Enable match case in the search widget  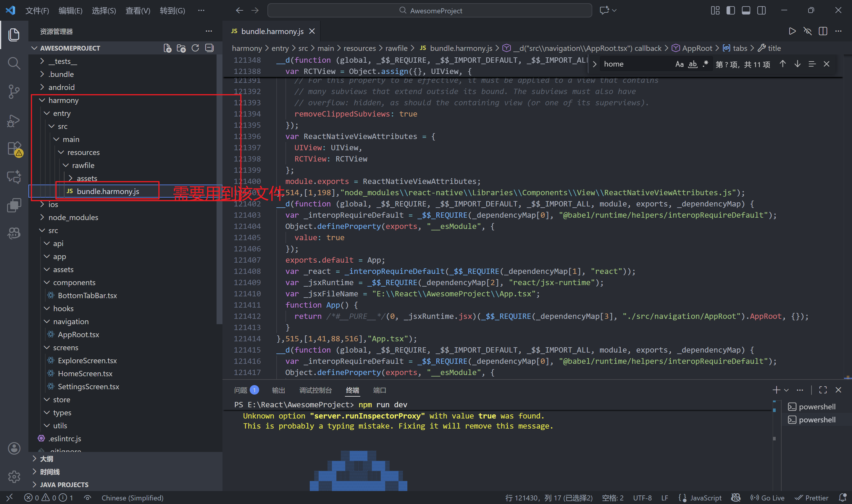[680, 64]
